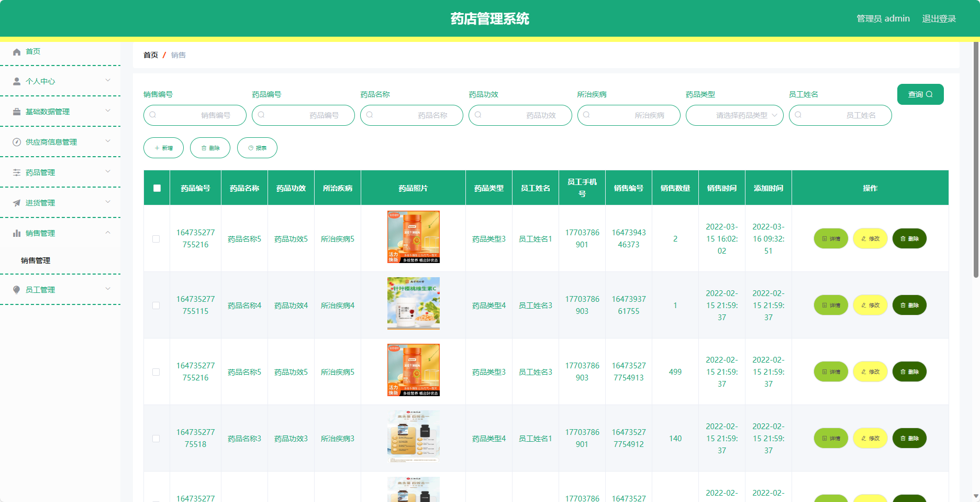Focus the 药品名称 input field

coord(411,115)
